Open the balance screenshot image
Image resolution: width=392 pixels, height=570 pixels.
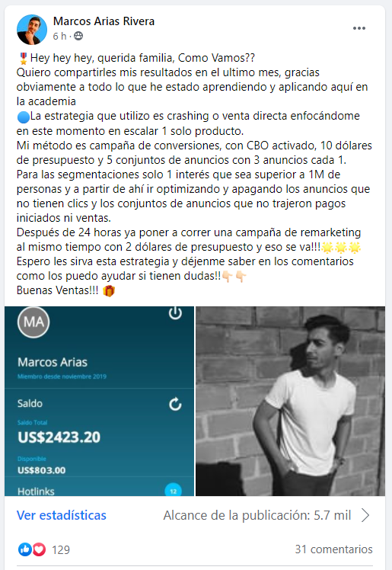click(99, 401)
